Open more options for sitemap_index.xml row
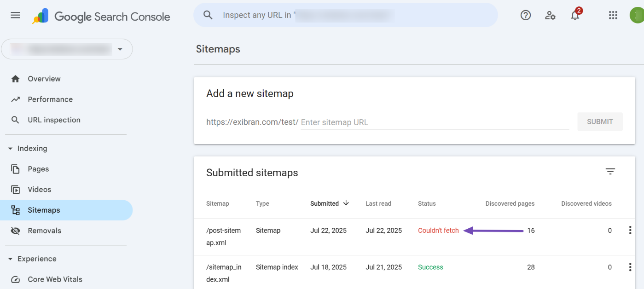Viewport: 644px width, 289px height. click(x=630, y=267)
